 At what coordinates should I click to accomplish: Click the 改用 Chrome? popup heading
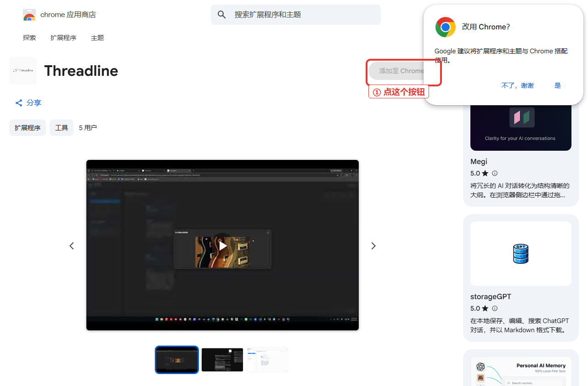486,27
